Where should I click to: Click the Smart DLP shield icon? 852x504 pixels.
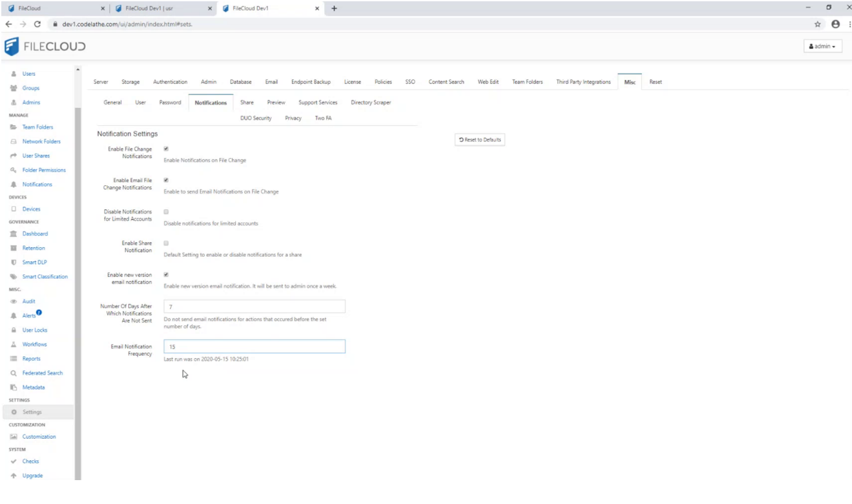click(14, 263)
